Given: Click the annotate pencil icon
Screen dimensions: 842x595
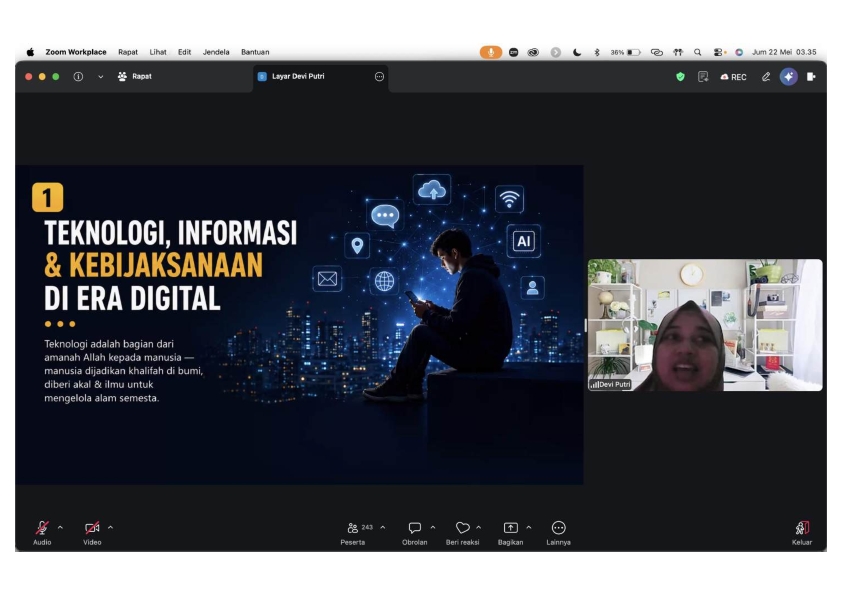Looking at the screenshot, I should (766, 77).
